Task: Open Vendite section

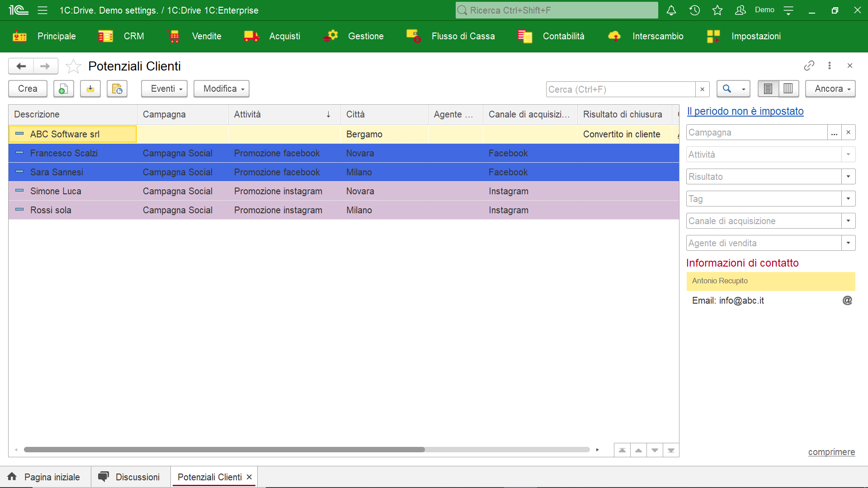Action: click(x=194, y=36)
